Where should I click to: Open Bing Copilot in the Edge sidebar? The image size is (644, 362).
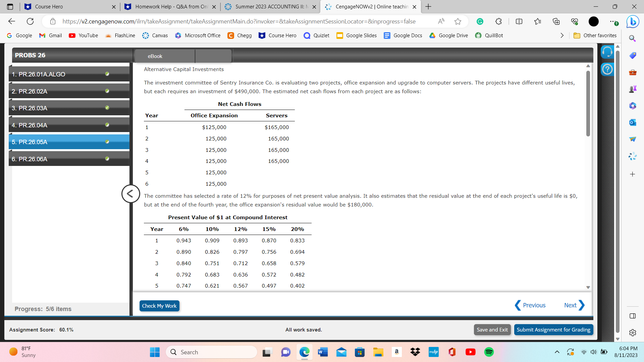633,22
